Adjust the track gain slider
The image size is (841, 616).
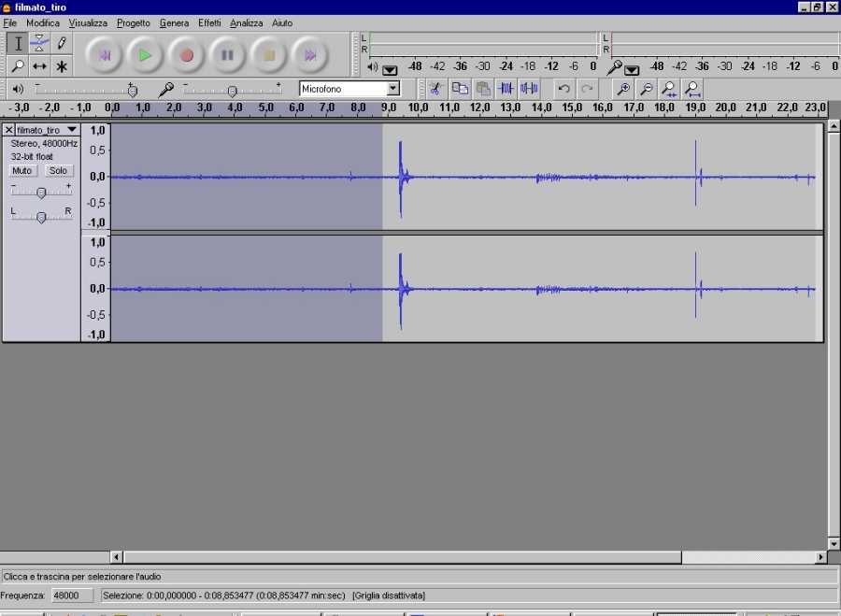click(41, 192)
